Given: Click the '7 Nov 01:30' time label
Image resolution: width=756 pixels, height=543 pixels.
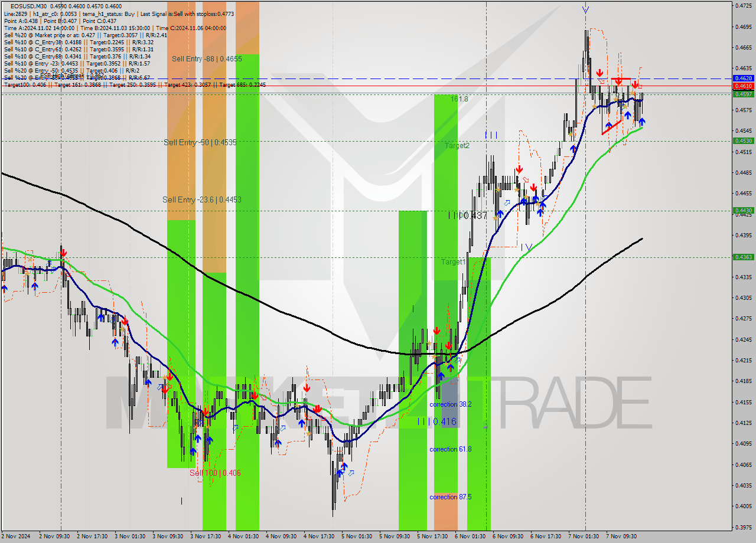Looking at the screenshot, I should click(584, 537).
